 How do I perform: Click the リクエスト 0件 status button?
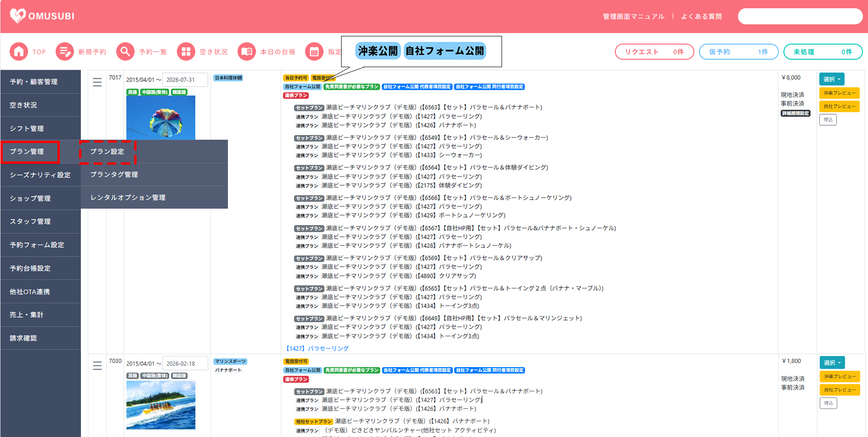click(x=654, y=52)
